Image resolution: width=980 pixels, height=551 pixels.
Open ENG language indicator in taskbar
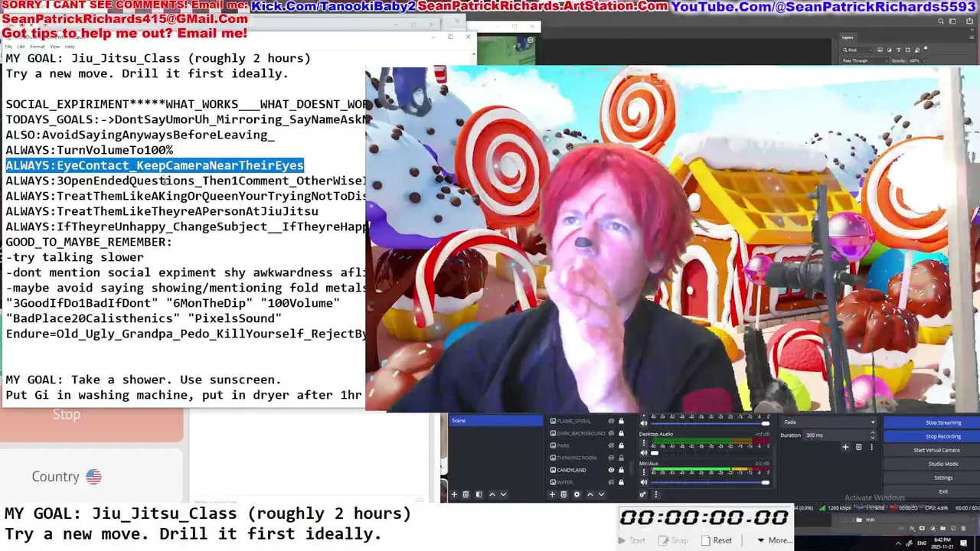click(x=922, y=543)
